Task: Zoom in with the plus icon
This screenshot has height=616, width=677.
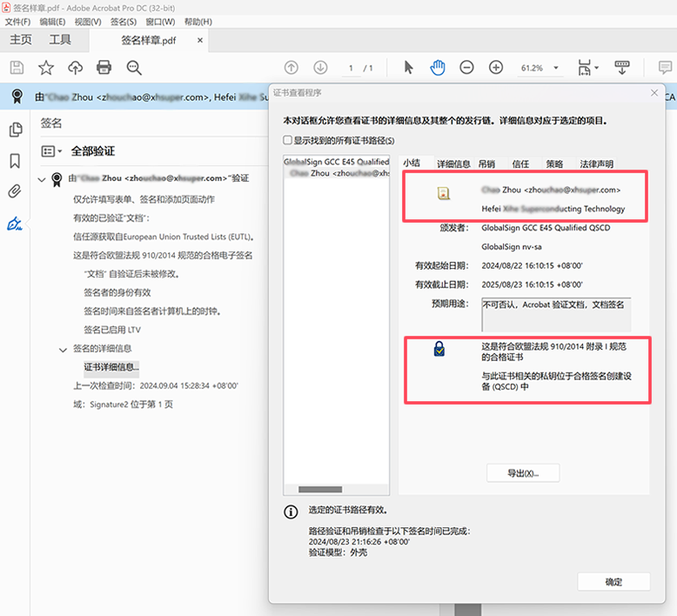Action: pos(496,67)
